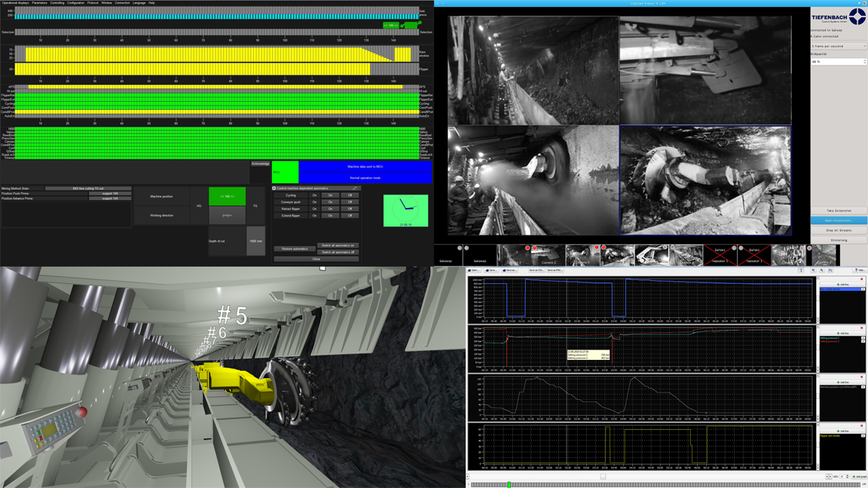Image resolution: width=868 pixels, height=488 pixels.
Task: Select the Defekt Repeater 2 camera thumbnail
Action: coord(720,255)
